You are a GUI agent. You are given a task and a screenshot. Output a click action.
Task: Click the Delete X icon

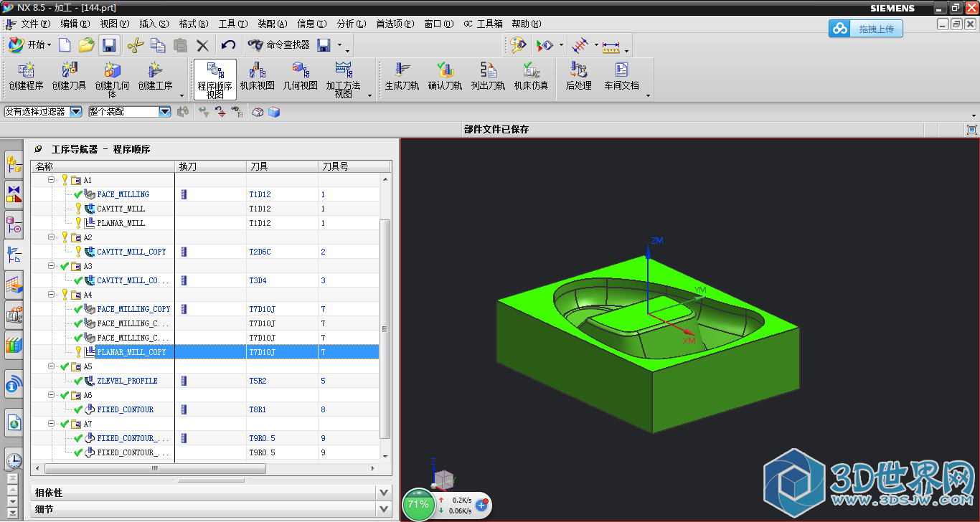pyautogui.click(x=203, y=45)
